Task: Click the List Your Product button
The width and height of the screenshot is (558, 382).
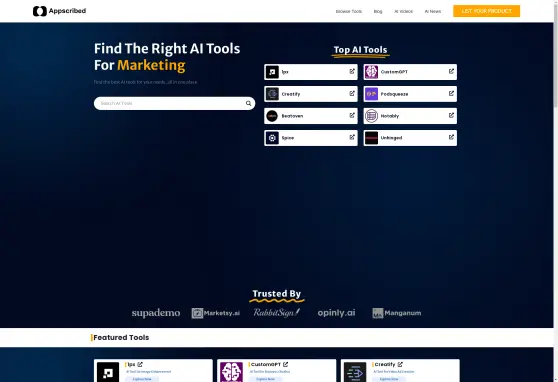Action: 486,11
